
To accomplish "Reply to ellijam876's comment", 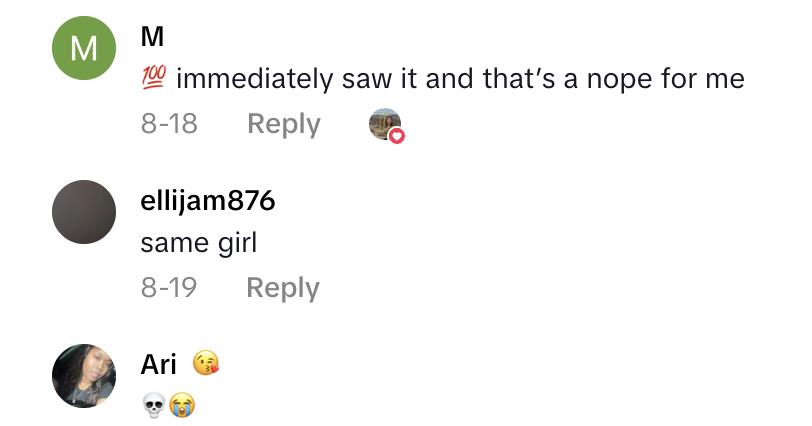I will [283, 288].
